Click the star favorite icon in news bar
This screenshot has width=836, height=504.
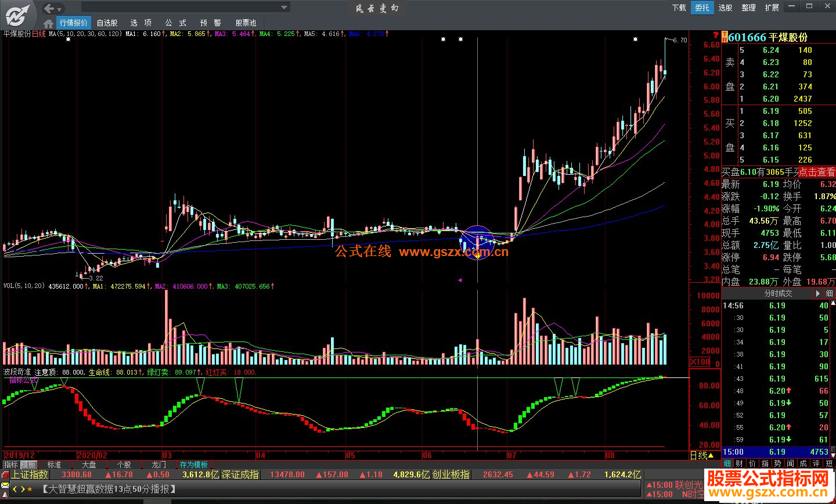30,489
